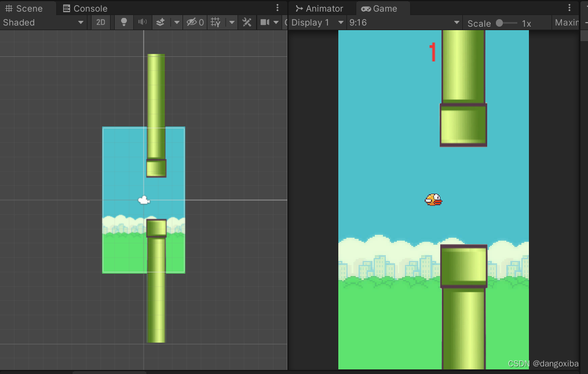Toggle scene effects layers icon
588x374 pixels.
click(160, 23)
